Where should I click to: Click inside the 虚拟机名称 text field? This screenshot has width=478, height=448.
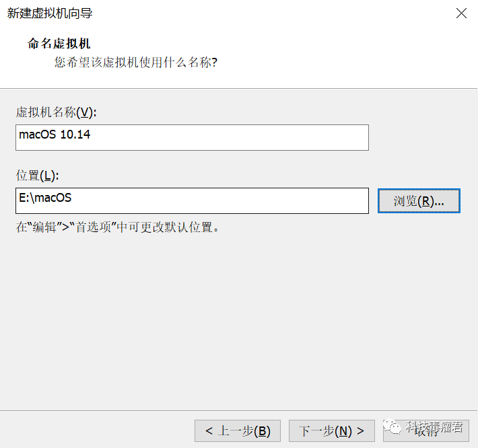192,137
